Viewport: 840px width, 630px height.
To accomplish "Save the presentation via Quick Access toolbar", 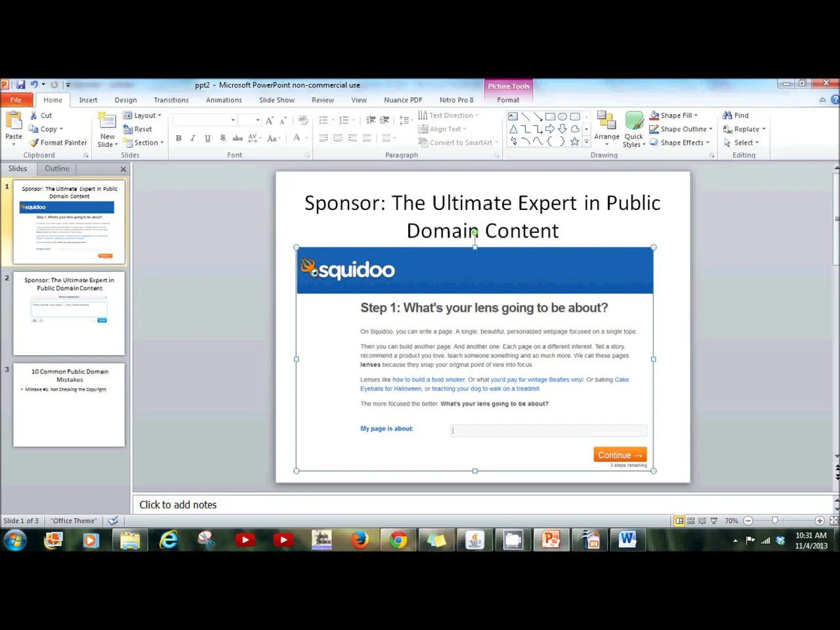I will click(20, 85).
